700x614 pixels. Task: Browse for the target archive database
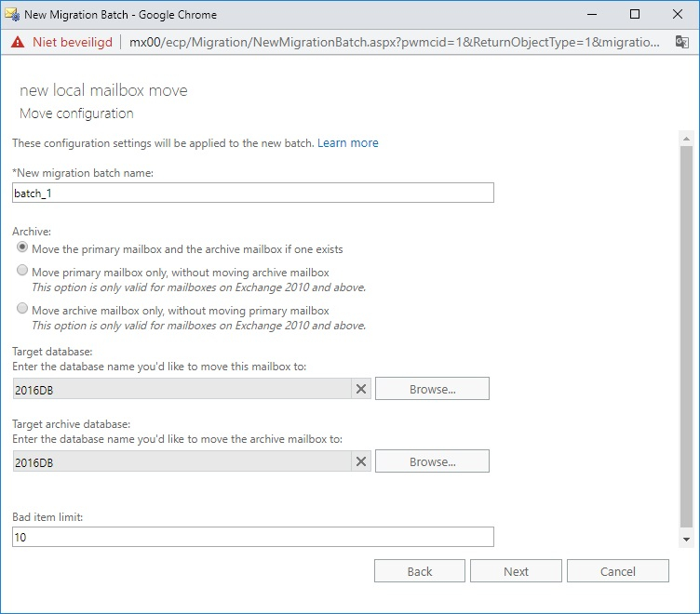(432, 460)
